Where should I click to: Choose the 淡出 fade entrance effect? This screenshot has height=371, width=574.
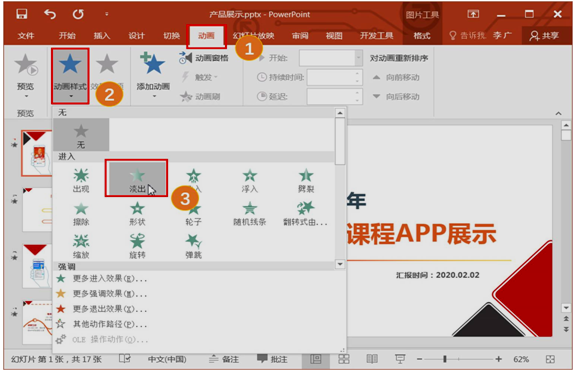click(137, 178)
